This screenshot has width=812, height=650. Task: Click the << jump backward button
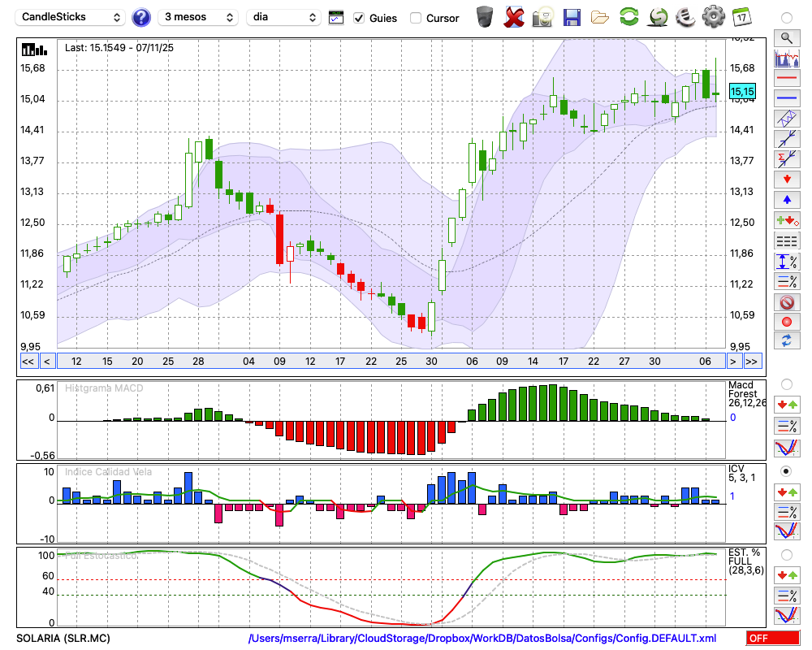tap(28, 361)
